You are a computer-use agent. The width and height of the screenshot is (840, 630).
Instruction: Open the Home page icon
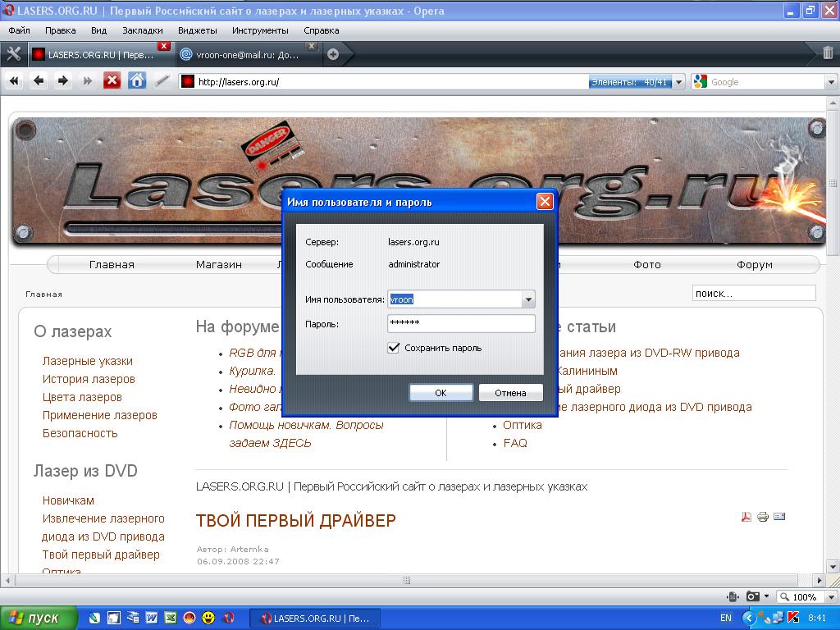point(137,81)
